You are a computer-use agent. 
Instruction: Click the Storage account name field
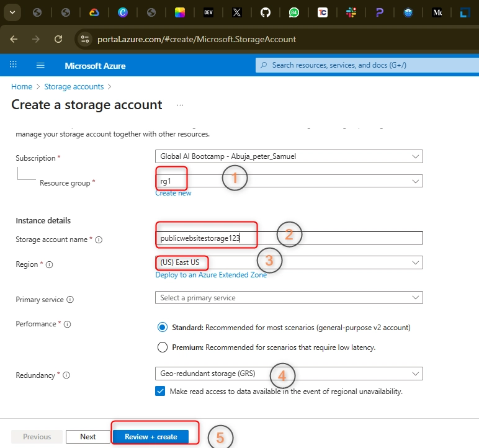[289, 238]
